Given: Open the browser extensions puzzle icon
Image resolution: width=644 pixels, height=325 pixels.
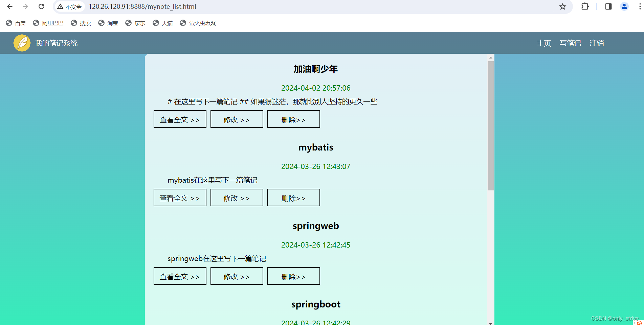Looking at the screenshot, I should 585,6.
